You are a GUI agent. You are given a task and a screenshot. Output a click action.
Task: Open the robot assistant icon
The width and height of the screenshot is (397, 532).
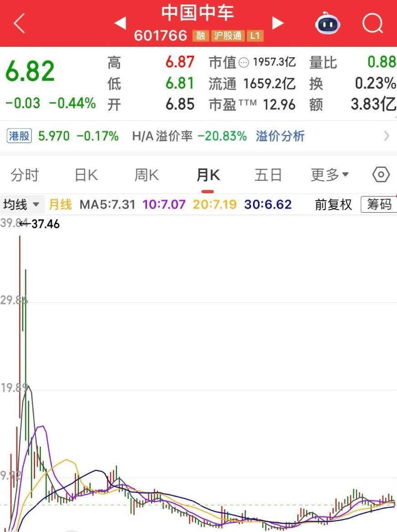coord(328,23)
